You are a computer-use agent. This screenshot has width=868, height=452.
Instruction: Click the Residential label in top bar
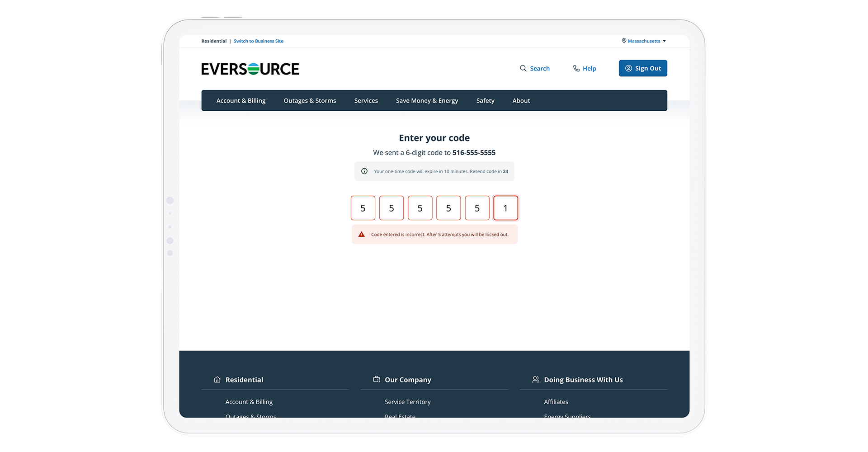pyautogui.click(x=214, y=41)
